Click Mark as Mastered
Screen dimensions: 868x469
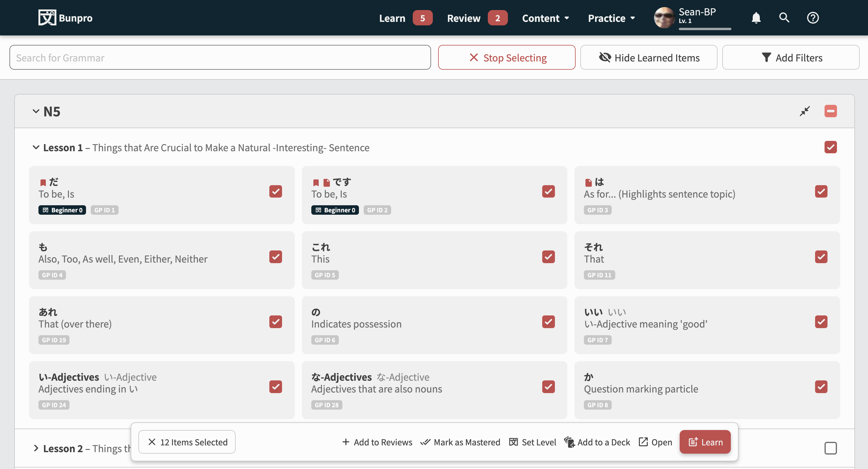[460, 442]
